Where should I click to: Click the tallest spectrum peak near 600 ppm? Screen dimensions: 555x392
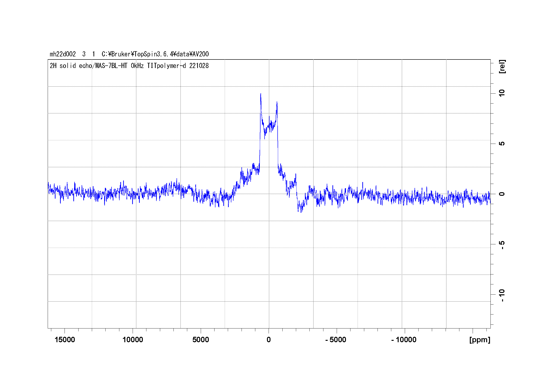pos(261,94)
